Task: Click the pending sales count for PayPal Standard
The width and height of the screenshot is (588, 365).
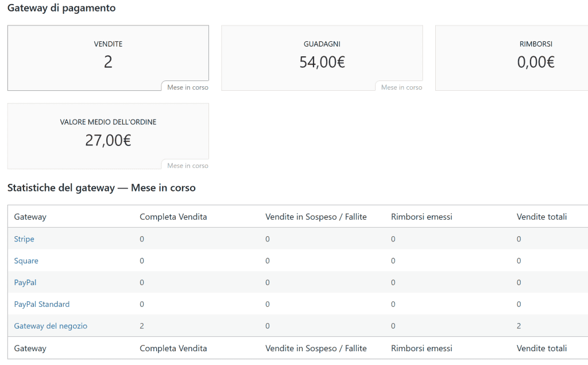Action: click(x=268, y=304)
